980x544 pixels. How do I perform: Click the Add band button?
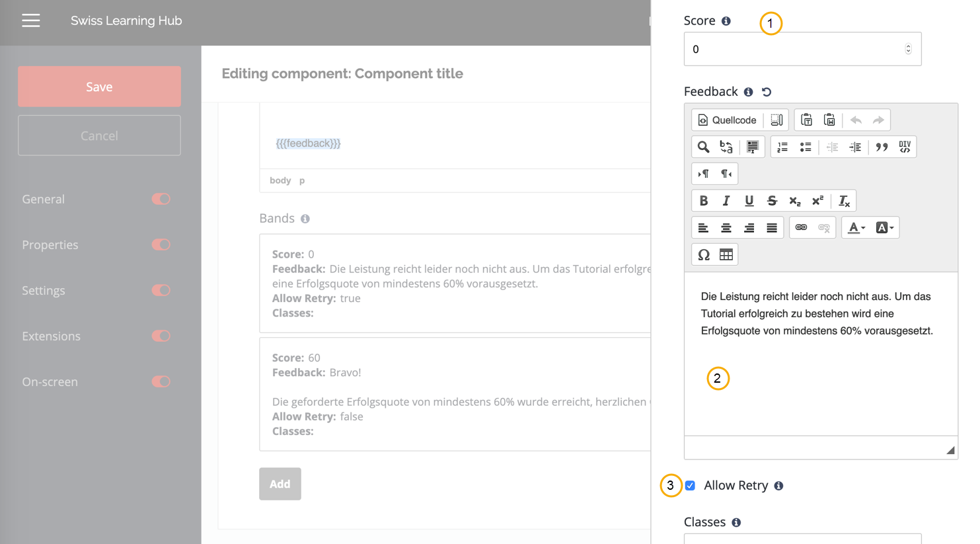point(280,484)
